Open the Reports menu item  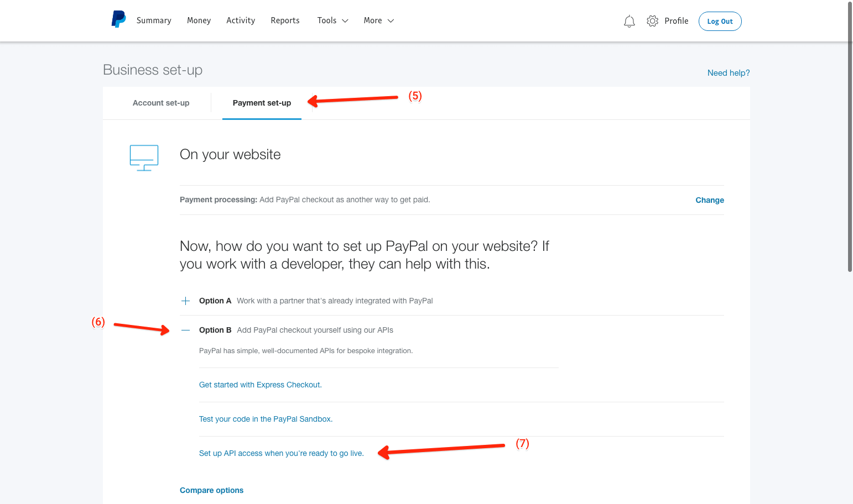pyautogui.click(x=285, y=20)
